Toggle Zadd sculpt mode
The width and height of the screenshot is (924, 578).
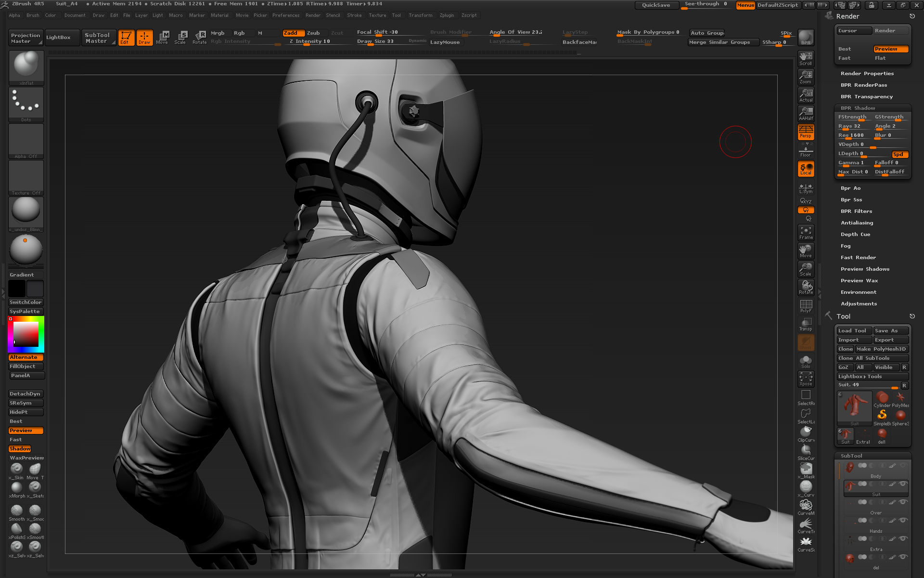point(294,33)
